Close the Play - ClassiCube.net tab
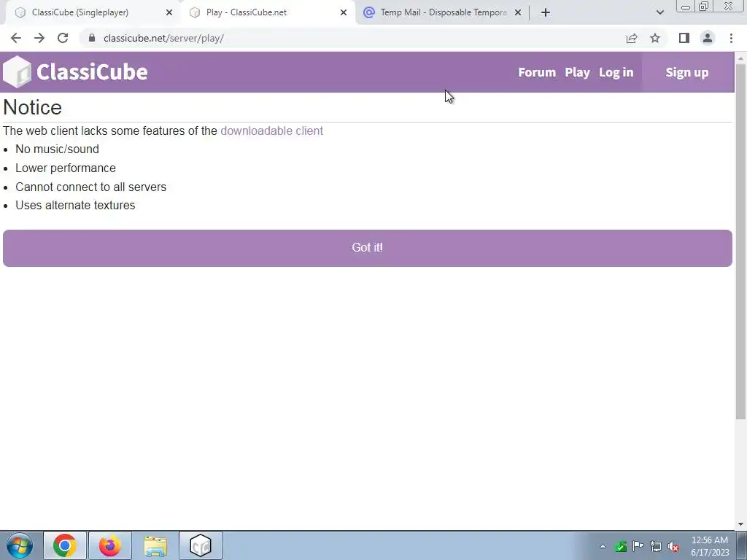 tap(344, 12)
